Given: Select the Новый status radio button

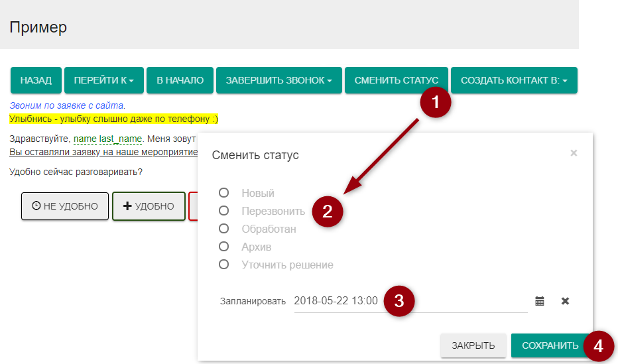Looking at the screenshot, I should pos(224,193).
